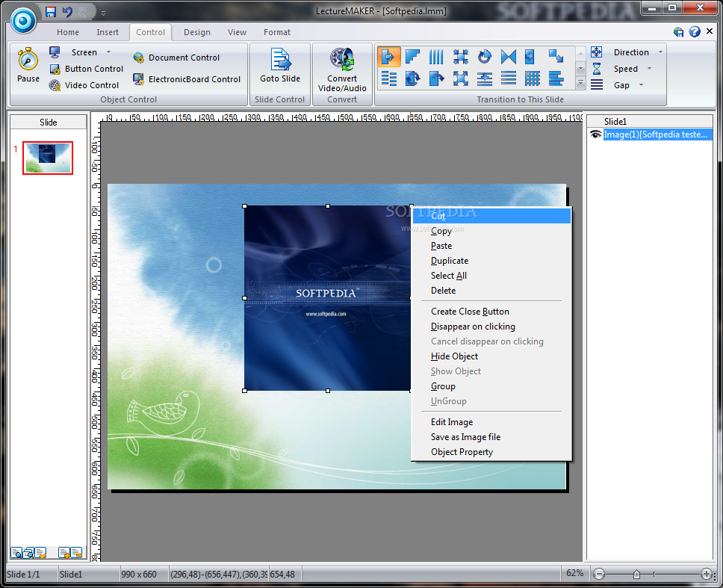This screenshot has height=588, width=723.
Task: Click the slide search magnifier icon
Action: [16, 552]
